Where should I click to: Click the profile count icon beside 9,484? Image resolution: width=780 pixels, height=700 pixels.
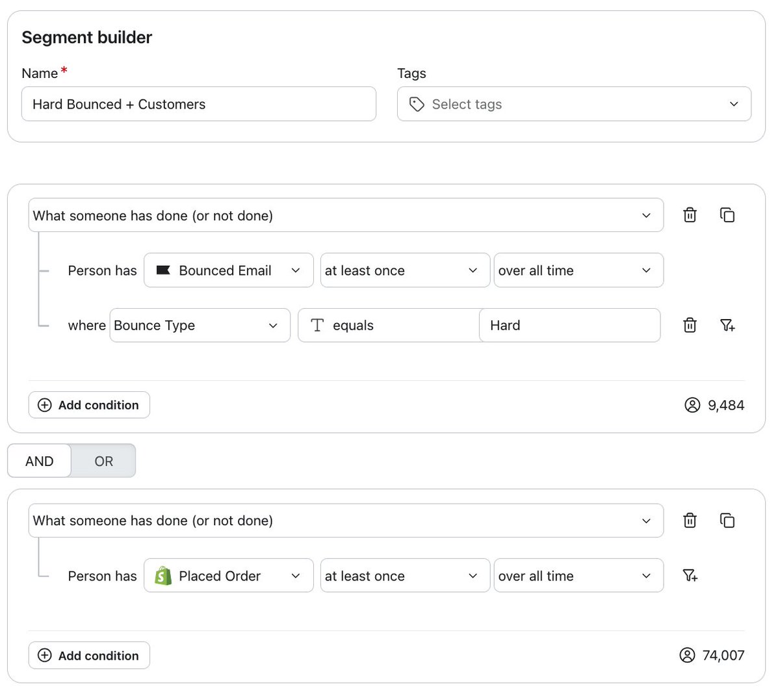click(x=692, y=405)
